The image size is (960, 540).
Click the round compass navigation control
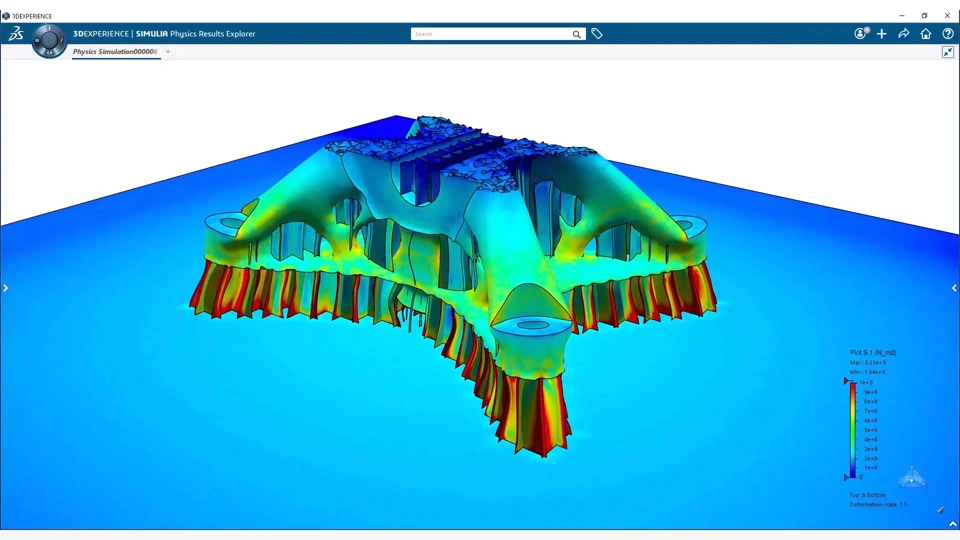pyautogui.click(x=49, y=41)
